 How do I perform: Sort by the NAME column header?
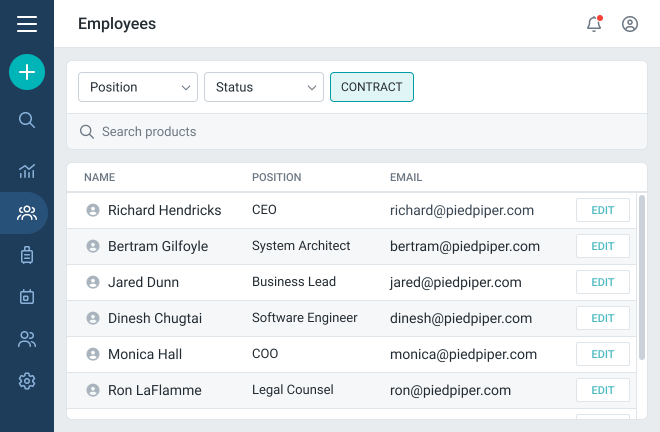click(99, 177)
